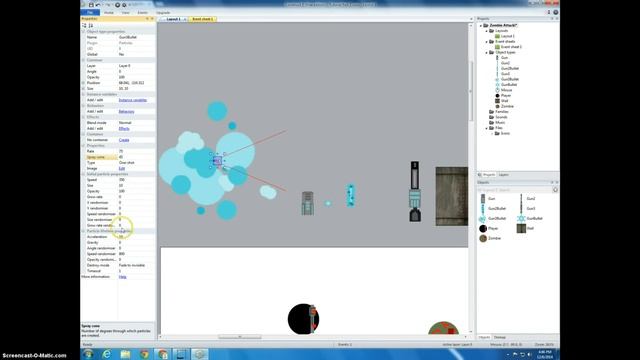This screenshot has height=360, width=640.
Task: Click Construct 2 gear icon in taskbar
Action: coord(200,354)
